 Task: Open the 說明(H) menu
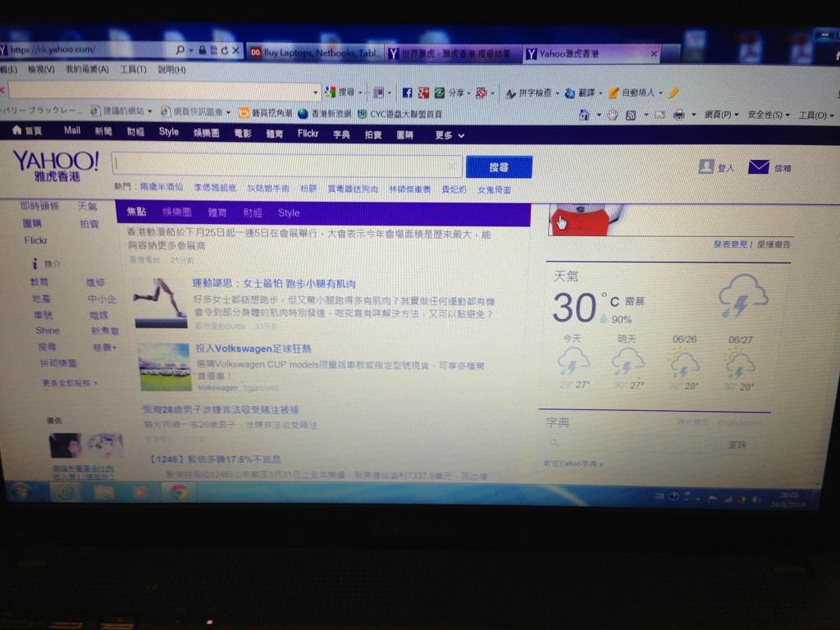click(x=171, y=70)
